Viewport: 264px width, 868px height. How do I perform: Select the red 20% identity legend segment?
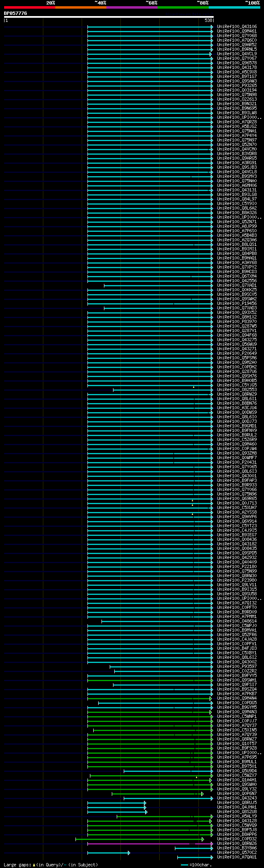coord(29,7)
